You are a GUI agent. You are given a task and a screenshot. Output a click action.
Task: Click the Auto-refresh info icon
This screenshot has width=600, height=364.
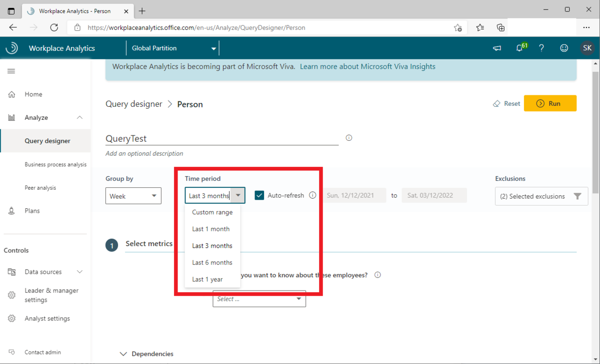[312, 195]
